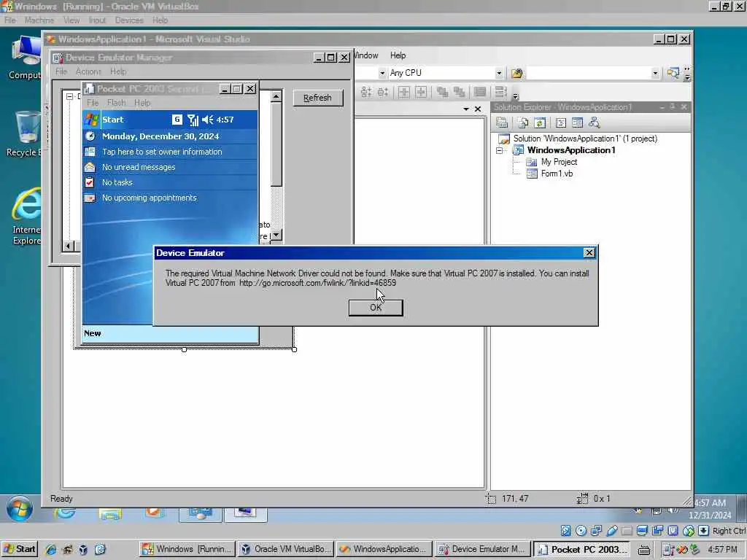Open layout toolbar options dropdown
747x560 pixels.
pos(516,96)
